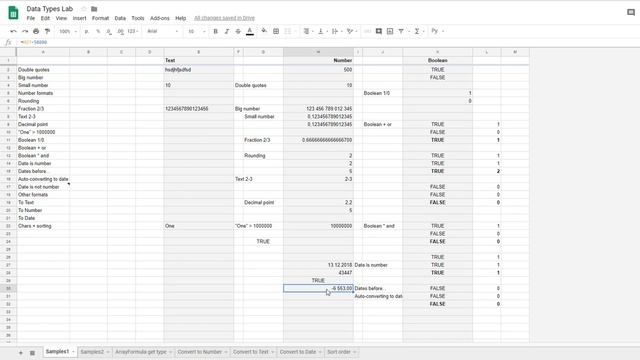Decrease decimal places
The height and width of the screenshot is (360, 640).
click(x=109, y=31)
